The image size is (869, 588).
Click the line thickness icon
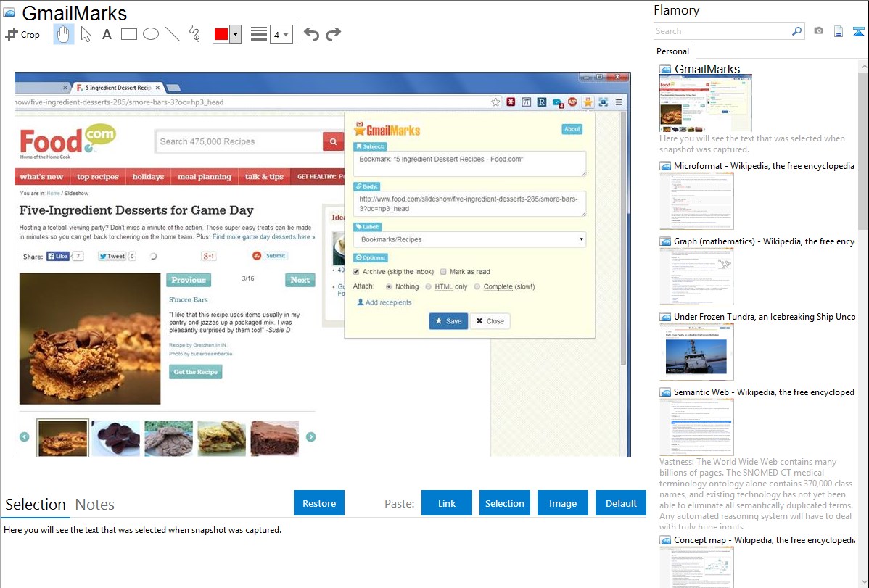(259, 34)
